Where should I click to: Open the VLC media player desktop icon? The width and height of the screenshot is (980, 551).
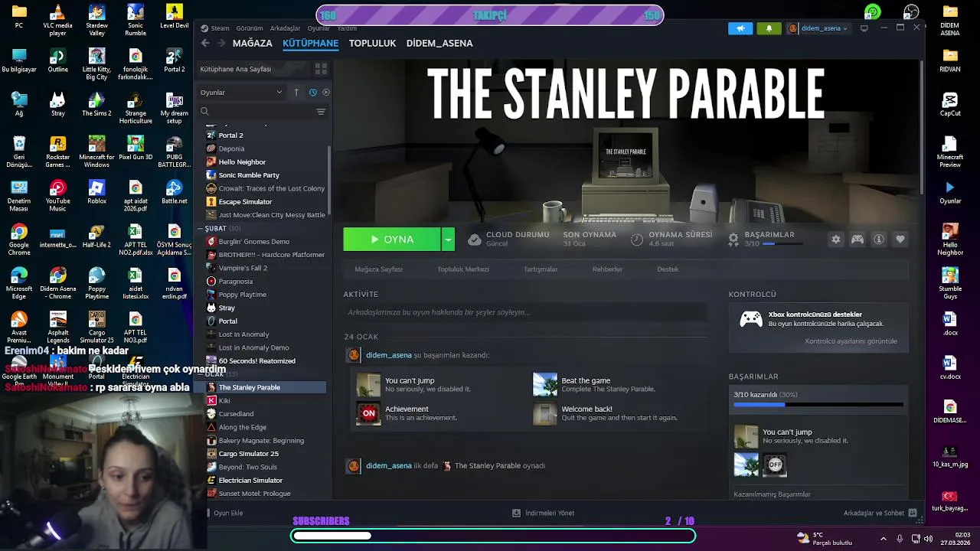tap(57, 20)
